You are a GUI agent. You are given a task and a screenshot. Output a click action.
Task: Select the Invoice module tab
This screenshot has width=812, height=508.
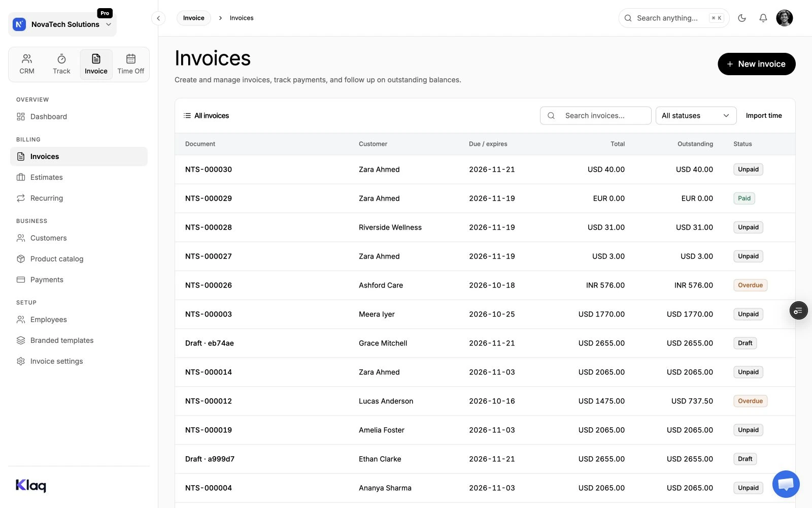tap(96, 65)
